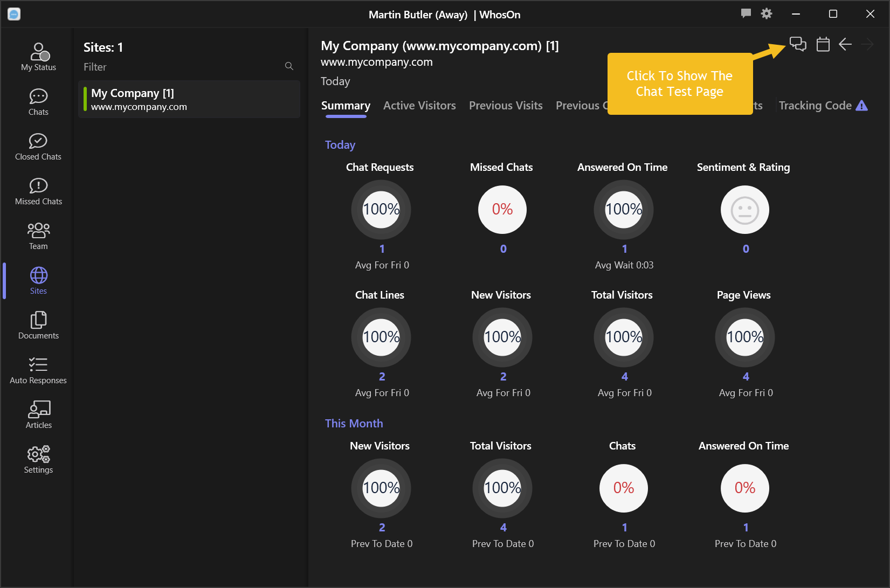Go to Closed Chats section
Image resolution: width=890 pixels, height=588 pixels.
(x=38, y=147)
